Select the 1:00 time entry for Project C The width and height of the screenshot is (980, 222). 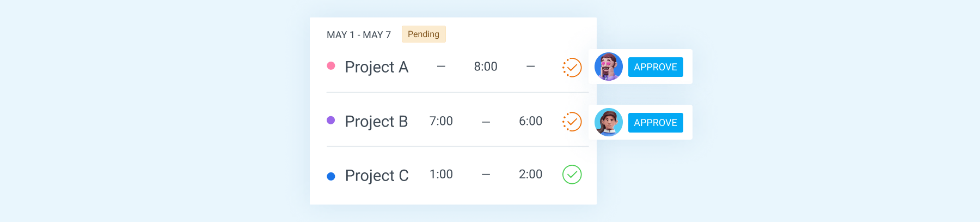(x=441, y=175)
